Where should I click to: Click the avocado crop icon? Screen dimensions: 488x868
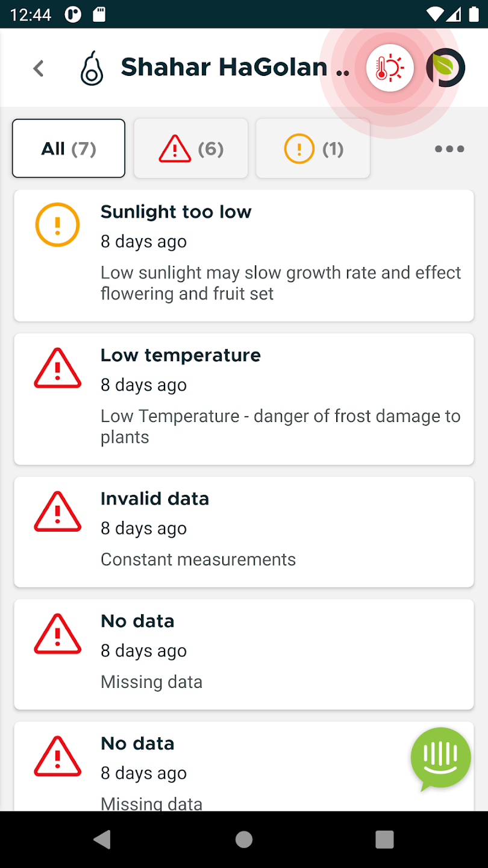[92, 69]
